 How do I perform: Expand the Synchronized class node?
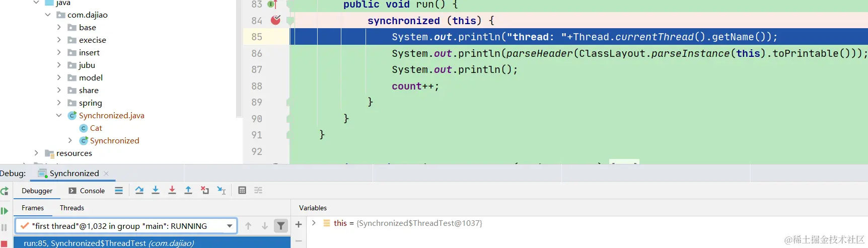click(x=70, y=140)
